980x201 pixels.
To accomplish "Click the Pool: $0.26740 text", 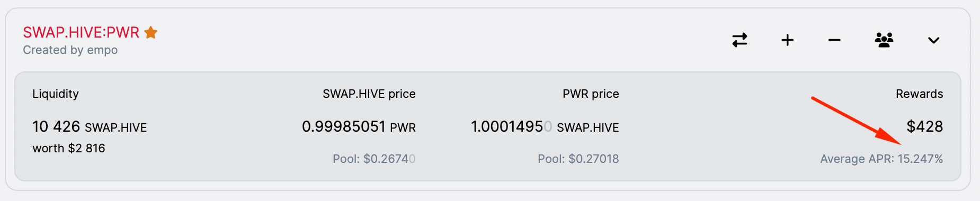I will (x=374, y=159).
